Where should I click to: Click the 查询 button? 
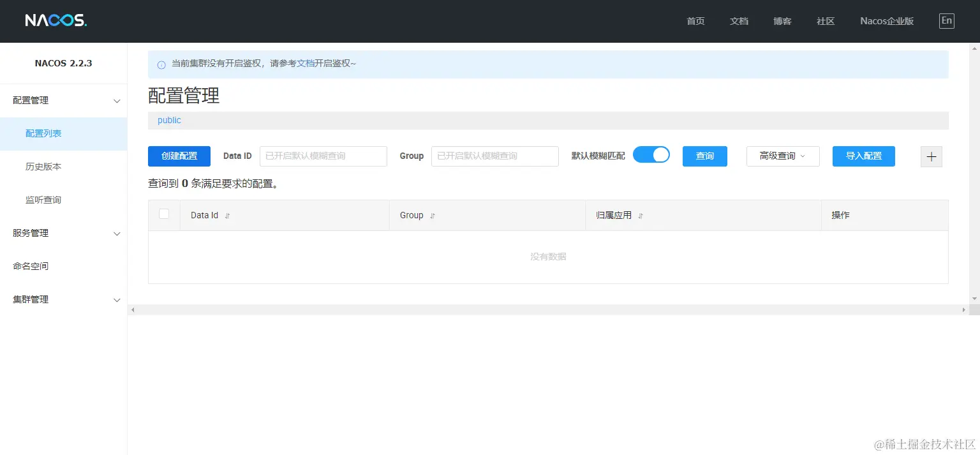(x=705, y=156)
